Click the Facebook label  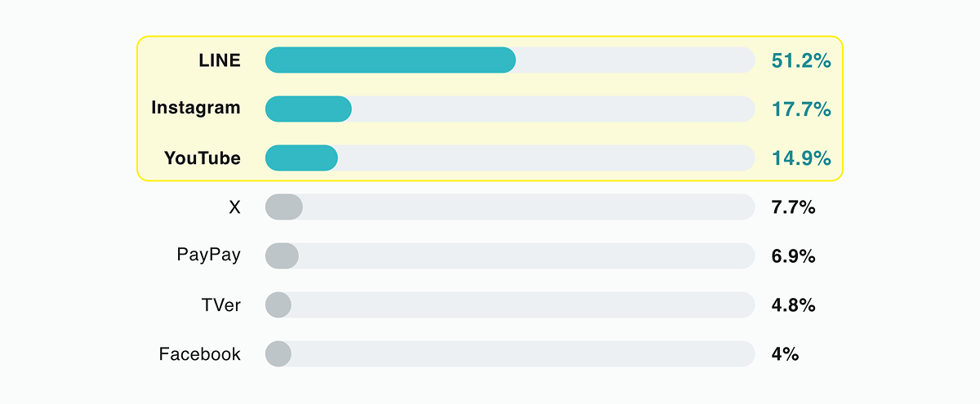point(200,354)
